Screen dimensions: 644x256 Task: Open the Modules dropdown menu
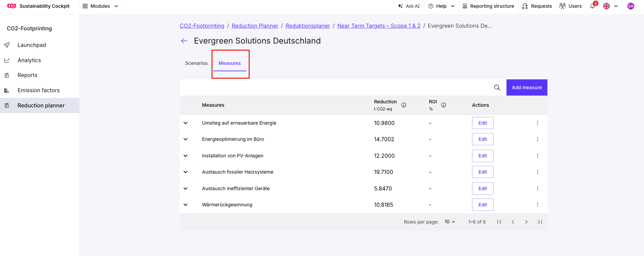coord(100,6)
